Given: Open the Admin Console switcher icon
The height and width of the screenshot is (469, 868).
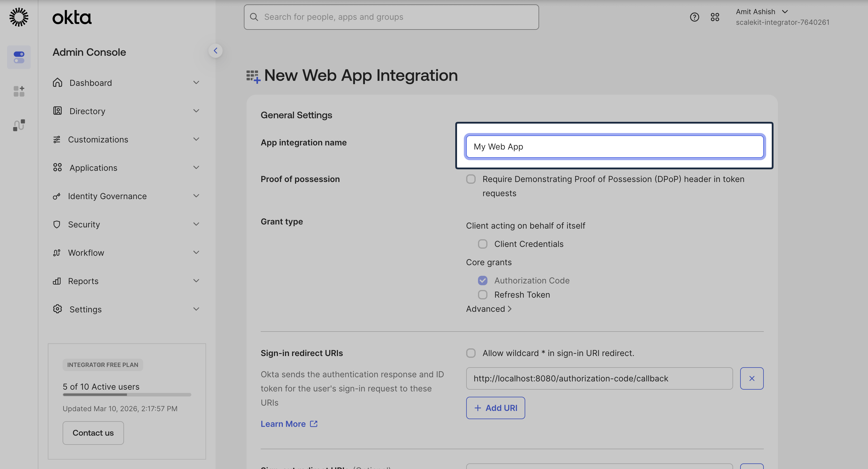Looking at the screenshot, I should coord(19,57).
